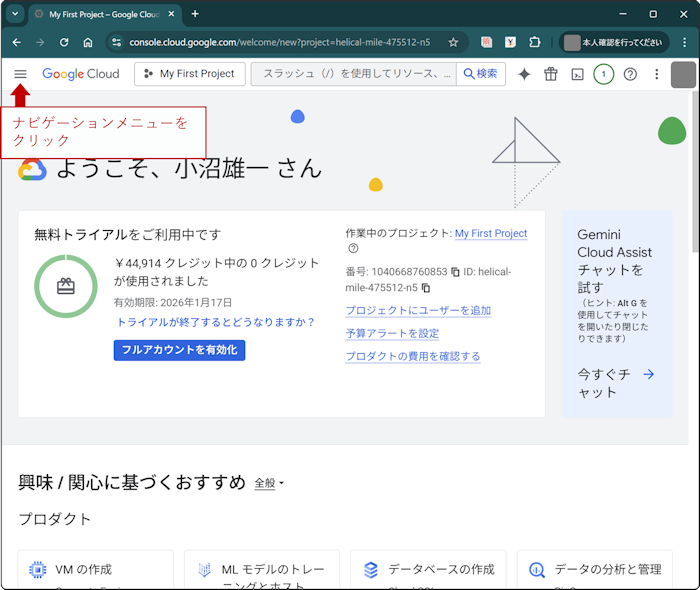Click 予算アラートを設定 link
This screenshot has height=590, width=700.
392,334
